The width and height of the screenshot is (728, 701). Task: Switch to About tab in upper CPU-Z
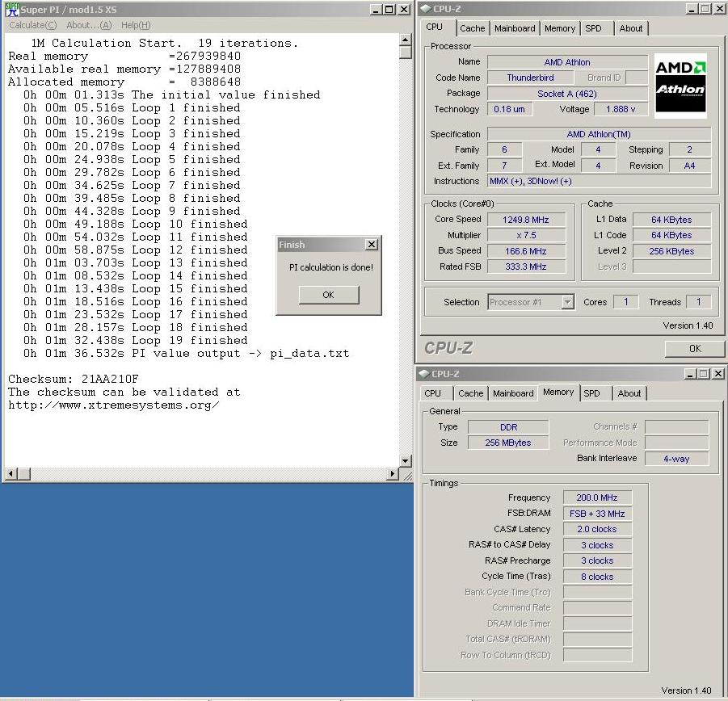[x=631, y=28]
